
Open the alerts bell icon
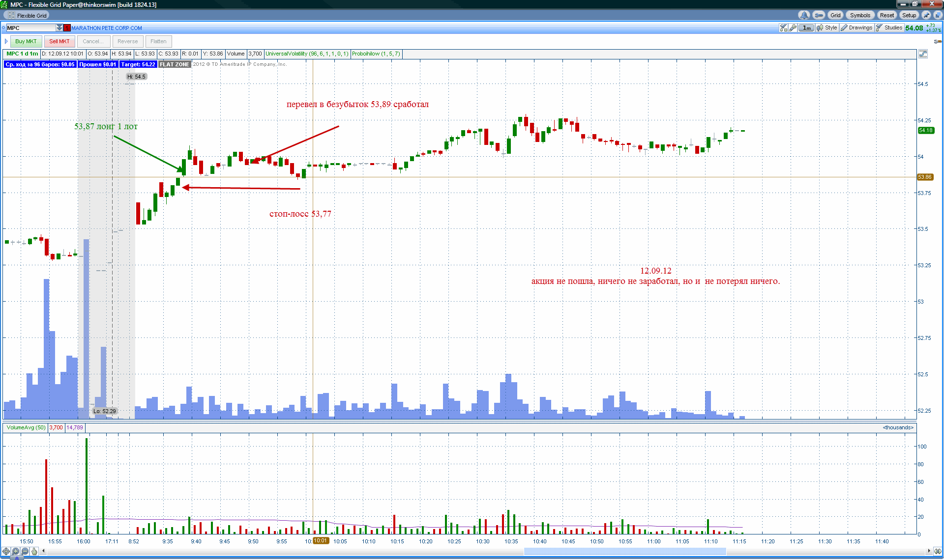[x=804, y=15]
